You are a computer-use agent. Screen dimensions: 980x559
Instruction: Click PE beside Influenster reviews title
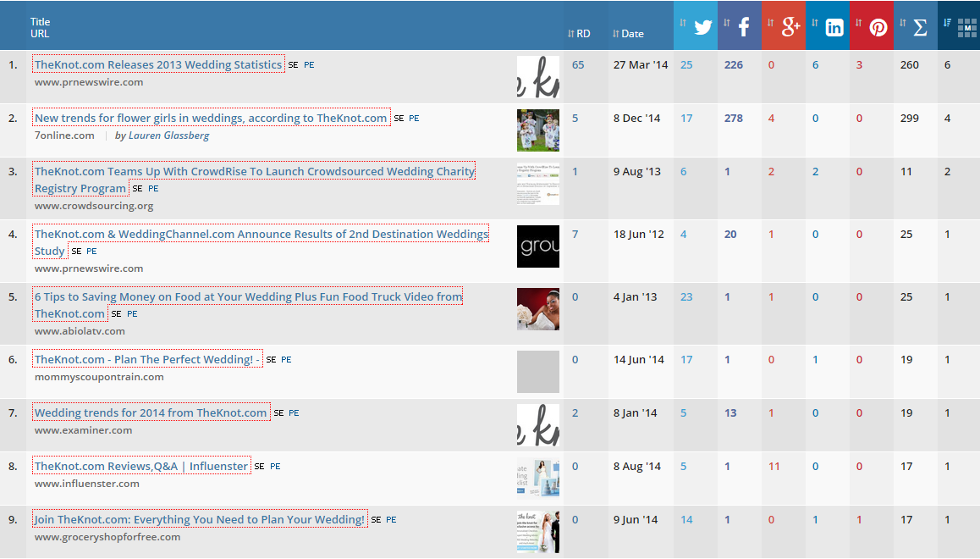[x=276, y=467]
